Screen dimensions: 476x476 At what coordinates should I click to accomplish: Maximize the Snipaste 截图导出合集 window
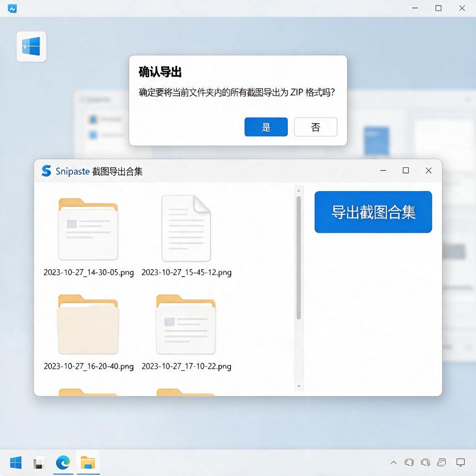click(405, 171)
